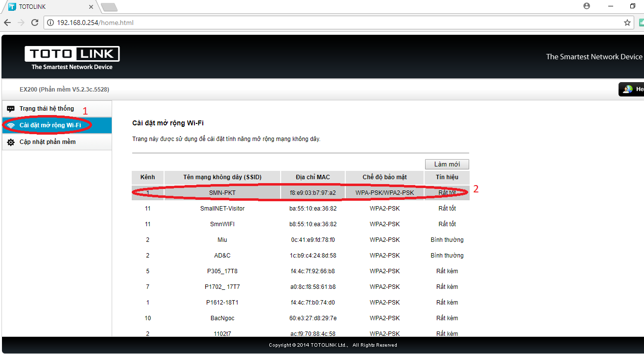Select Cài đặt mở rộng Wi-Fi menu
Screen dimensions: 644x354
[x=50, y=125]
